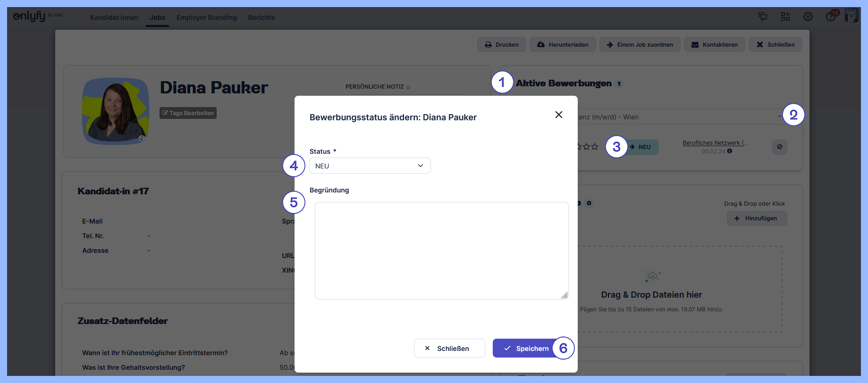Close the dialog with the X icon
868x383 pixels.
tap(558, 115)
